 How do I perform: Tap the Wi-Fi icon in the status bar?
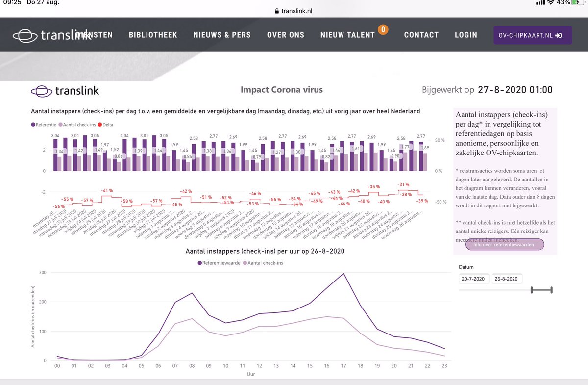coord(551,2)
